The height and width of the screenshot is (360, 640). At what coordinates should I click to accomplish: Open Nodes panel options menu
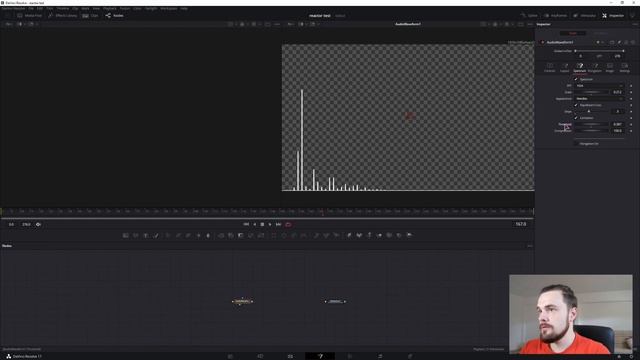529,246
